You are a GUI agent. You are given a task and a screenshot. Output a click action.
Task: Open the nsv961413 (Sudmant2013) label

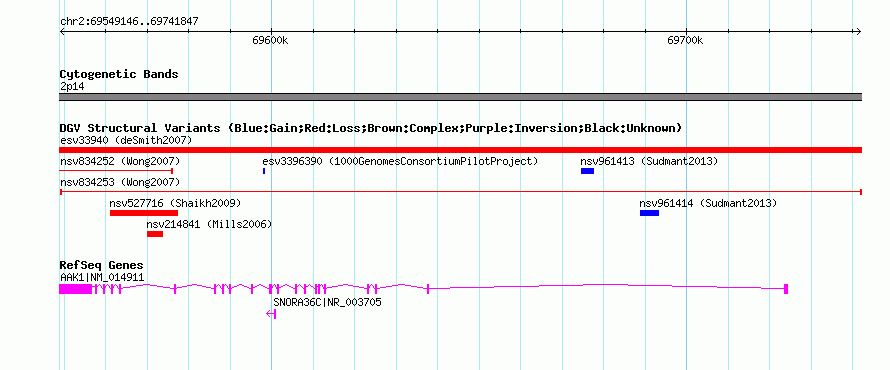pyautogui.click(x=649, y=161)
